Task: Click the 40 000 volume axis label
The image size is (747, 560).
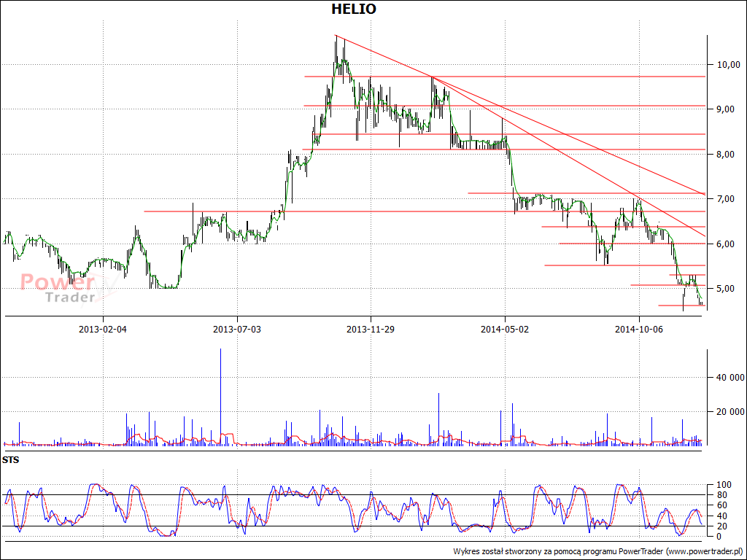Action: pos(729,378)
